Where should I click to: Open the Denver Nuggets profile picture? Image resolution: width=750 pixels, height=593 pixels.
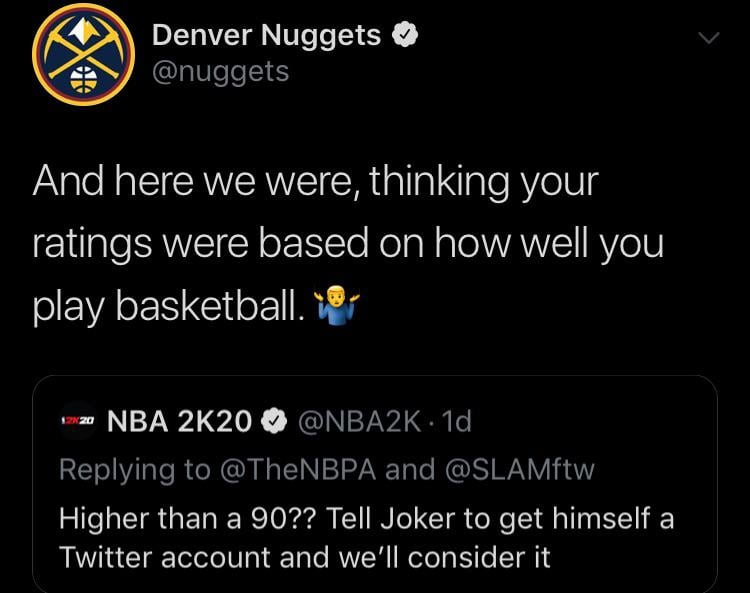click(83, 55)
